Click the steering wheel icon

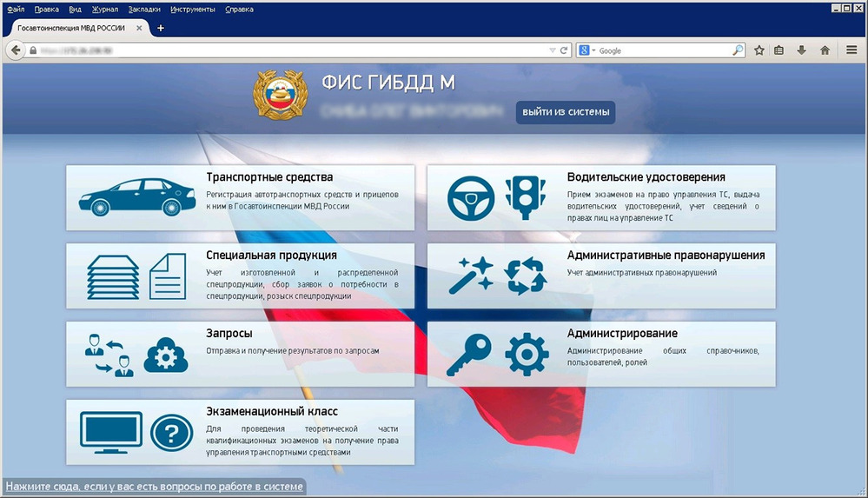click(471, 198)
